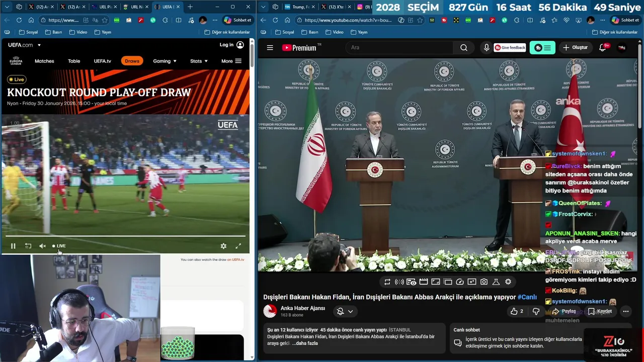This screenshot has height=362, width=644.
Task: Open Yayın bookmarks folder in right browser
Action: coord(358,32)
